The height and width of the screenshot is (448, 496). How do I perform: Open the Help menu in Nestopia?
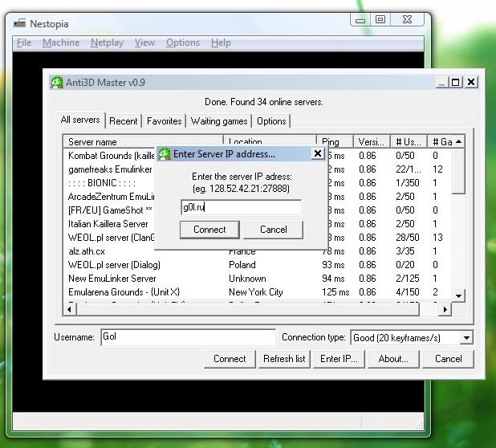click(x=221, y=43)
